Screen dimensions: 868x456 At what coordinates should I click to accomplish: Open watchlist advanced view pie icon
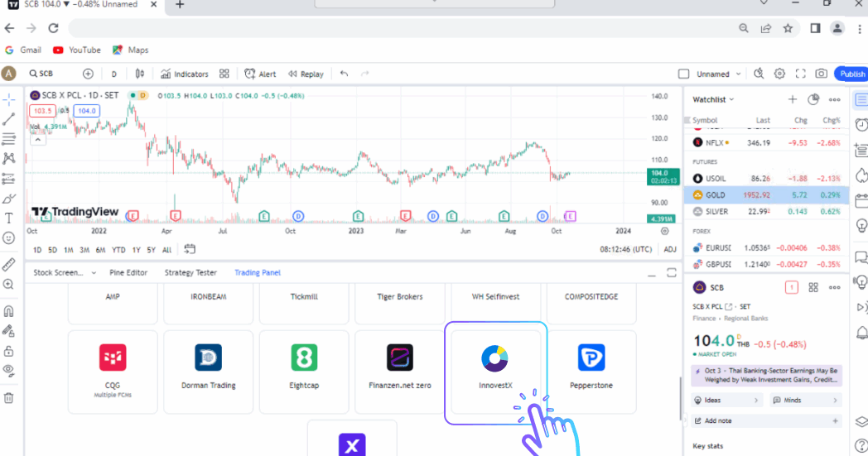point(813,99)
